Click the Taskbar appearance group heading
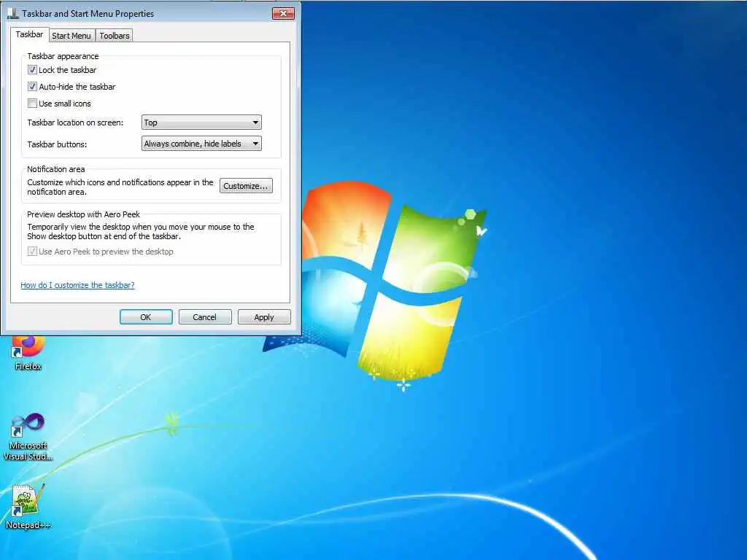 coord(63,56)
